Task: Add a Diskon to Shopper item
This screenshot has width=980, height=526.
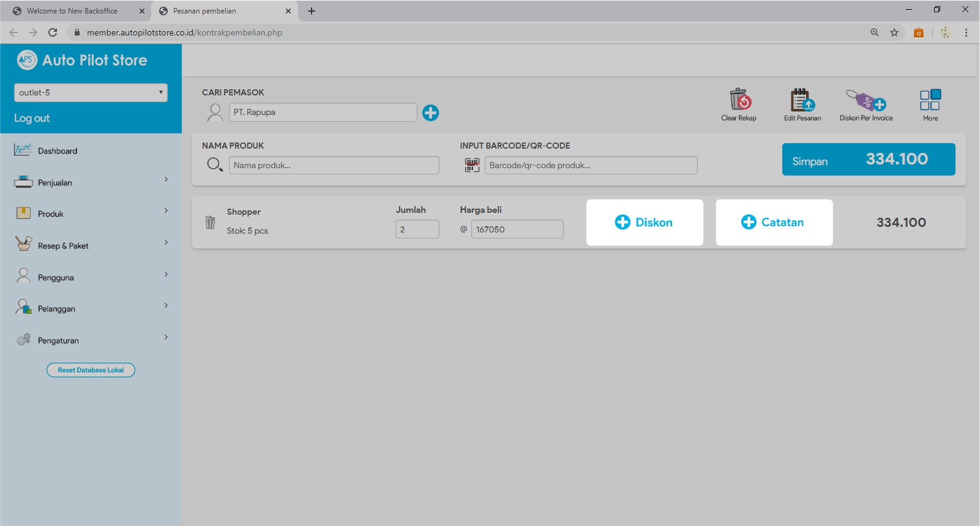Action: (644, 223)
